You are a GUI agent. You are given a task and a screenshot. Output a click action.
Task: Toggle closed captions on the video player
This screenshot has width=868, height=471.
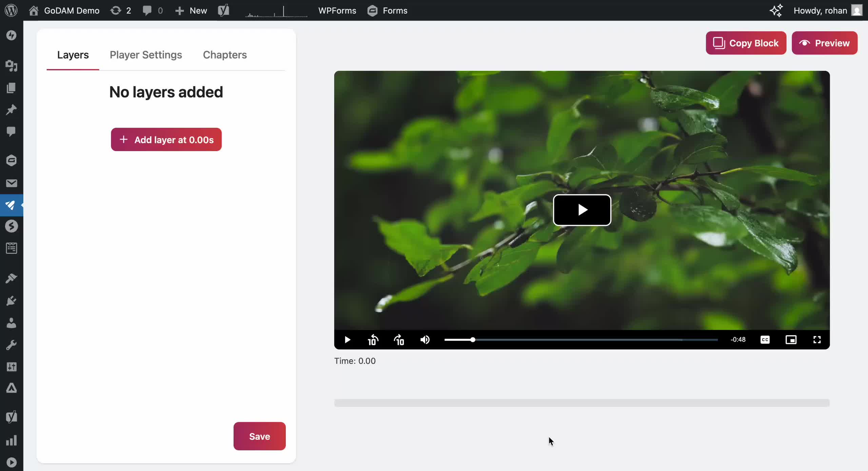pyautogui.click(x=765, y=340)
